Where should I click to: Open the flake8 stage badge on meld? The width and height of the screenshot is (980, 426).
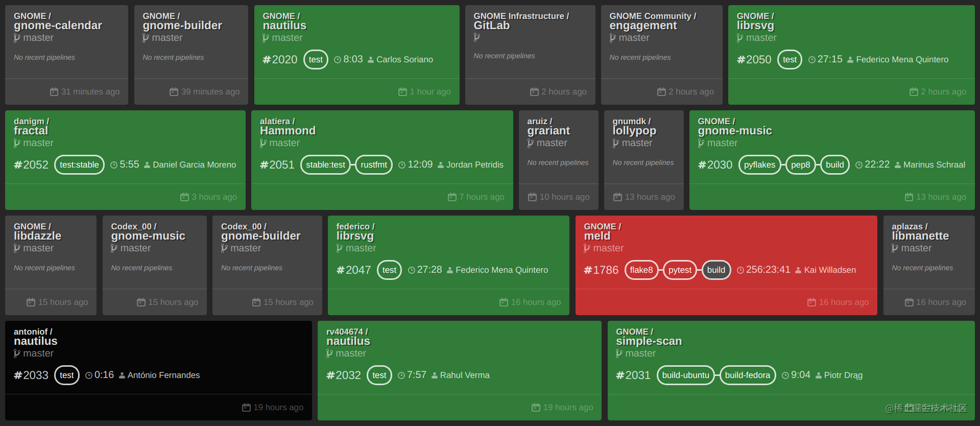pos(641,270)
